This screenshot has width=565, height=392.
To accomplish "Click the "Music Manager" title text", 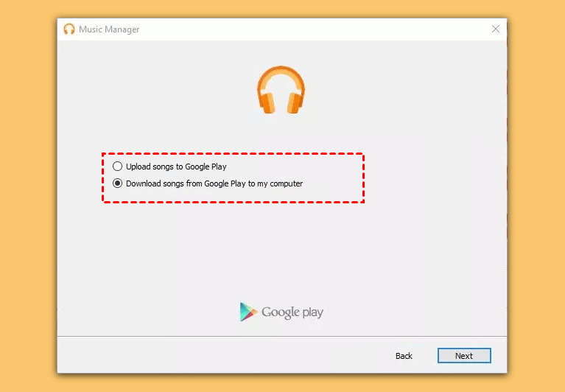I will [109, 29].
